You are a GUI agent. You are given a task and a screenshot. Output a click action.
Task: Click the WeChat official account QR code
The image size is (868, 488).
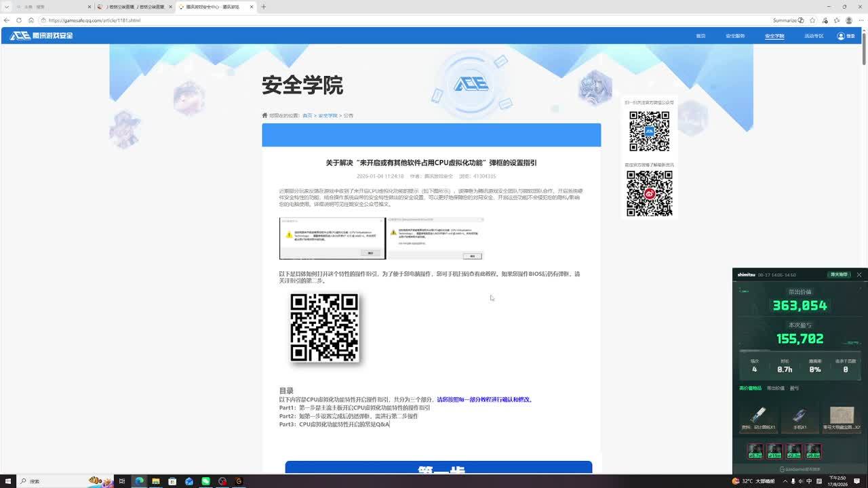point(649,131)
